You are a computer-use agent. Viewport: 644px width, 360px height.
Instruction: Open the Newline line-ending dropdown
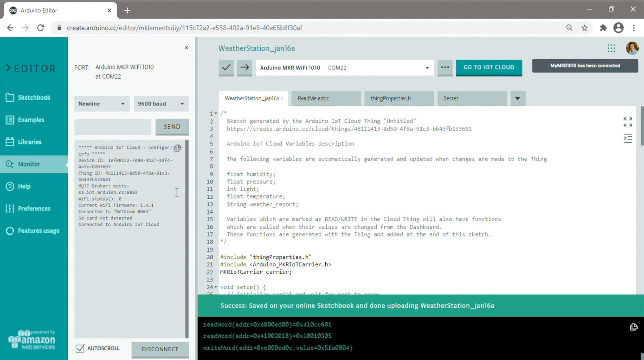(x=101, y=104)
